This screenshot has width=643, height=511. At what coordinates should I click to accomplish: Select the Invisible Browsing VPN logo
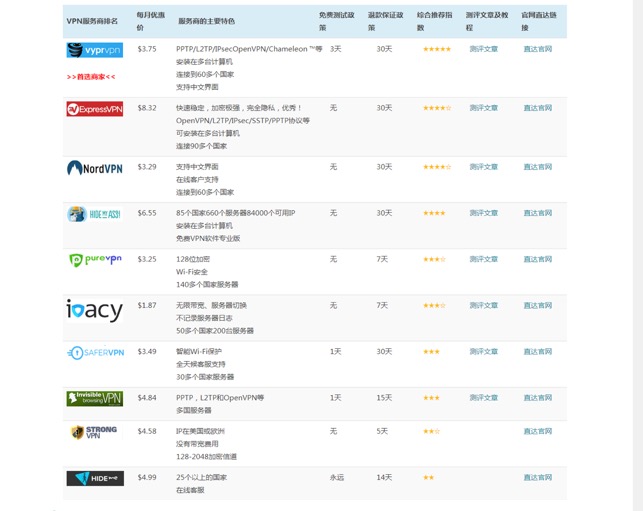pos(95,398)
